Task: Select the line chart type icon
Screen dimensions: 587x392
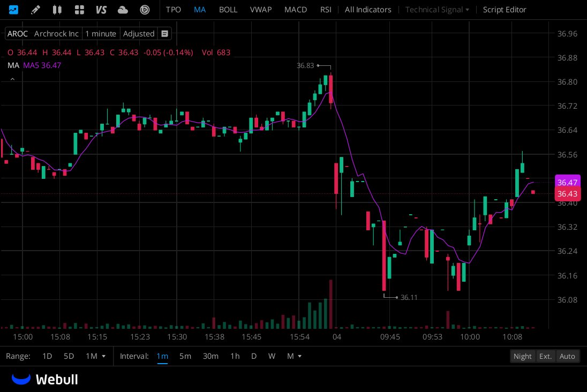Action: click(13, 9)
